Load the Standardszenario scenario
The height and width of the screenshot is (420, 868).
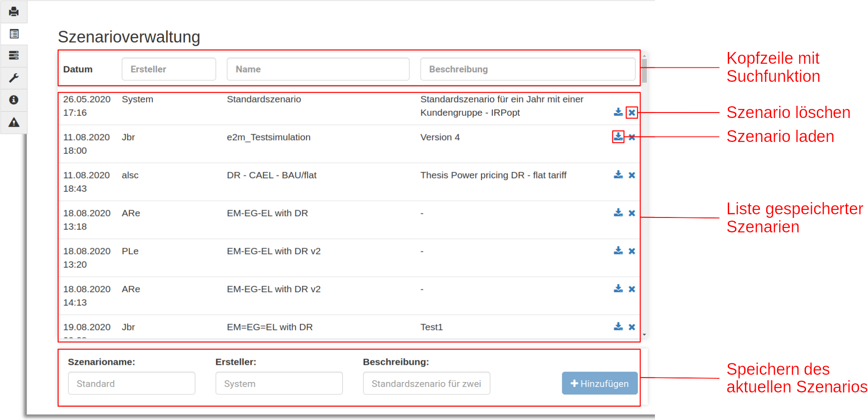tap(618, 112)
